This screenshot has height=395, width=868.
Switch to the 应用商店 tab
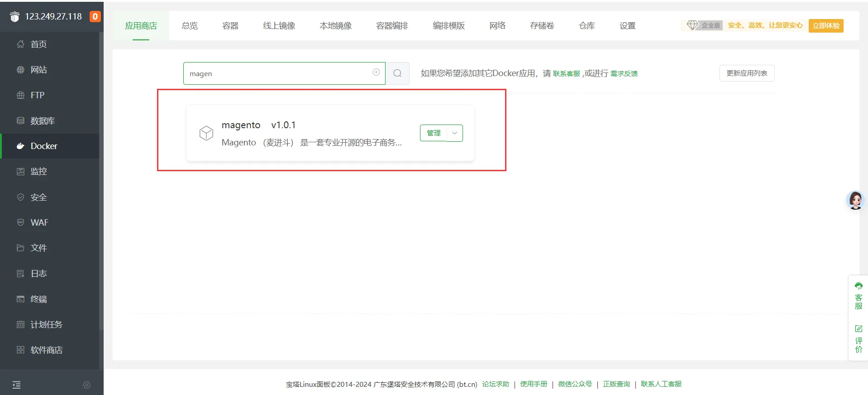tap(141, 26)
